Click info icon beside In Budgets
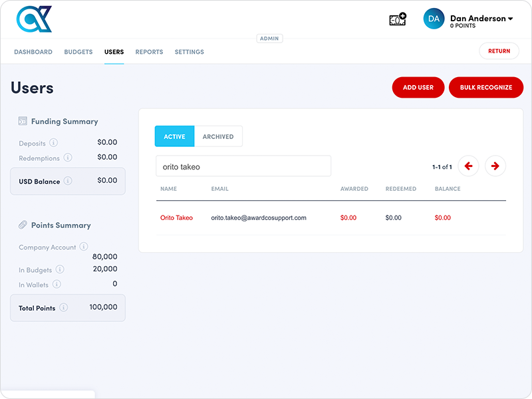The height and width of the screenshot is (399, 532). point(60,269)
